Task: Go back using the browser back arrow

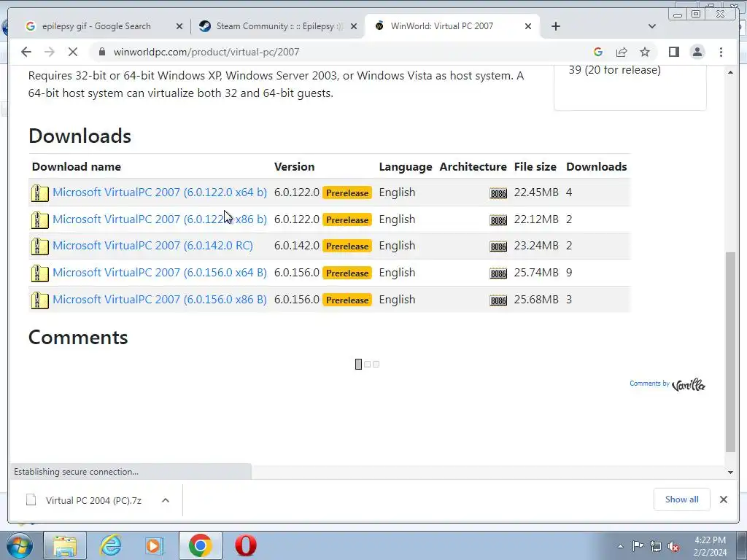Action: [x=26, y=52]
